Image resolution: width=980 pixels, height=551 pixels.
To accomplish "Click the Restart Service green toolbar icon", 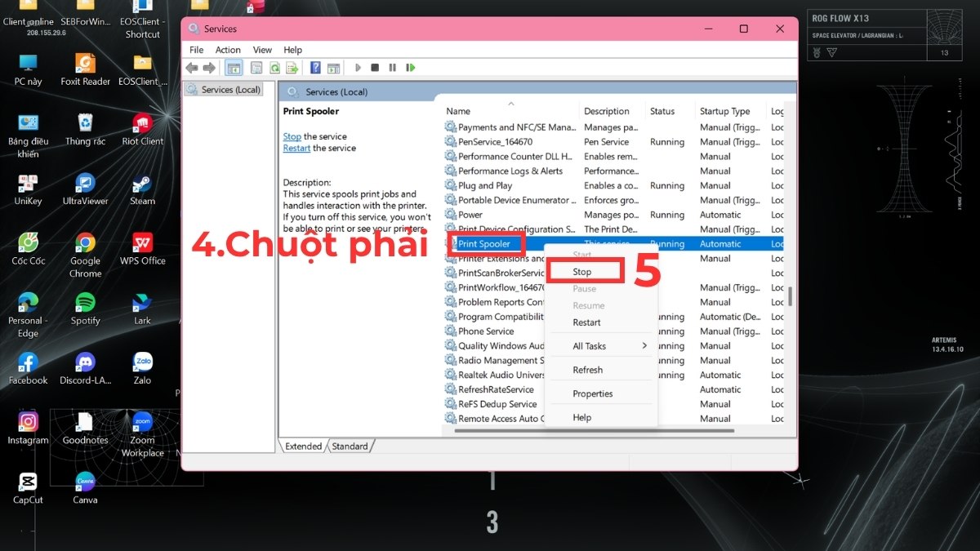I will pos(411,68).
